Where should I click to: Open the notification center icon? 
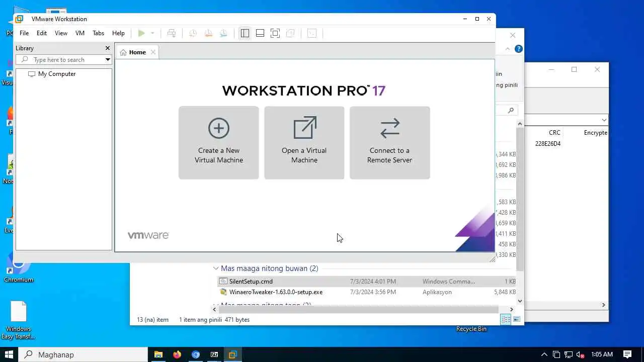point(627,354)
